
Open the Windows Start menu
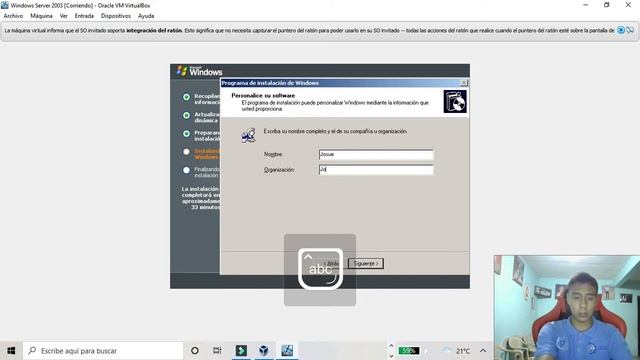tap(11, 351)
